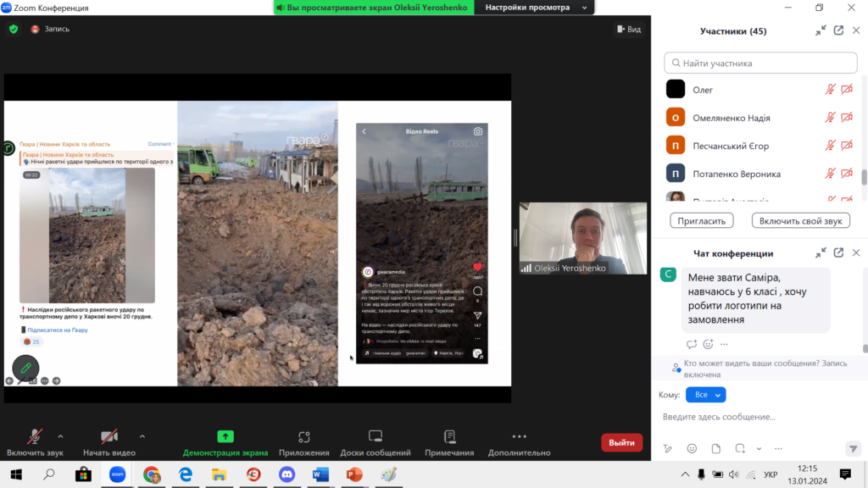Image resolution: width=868 pixels, height=488 pixels.
Task: Click the Comment link in shared slide
Action: pos(159,144)
